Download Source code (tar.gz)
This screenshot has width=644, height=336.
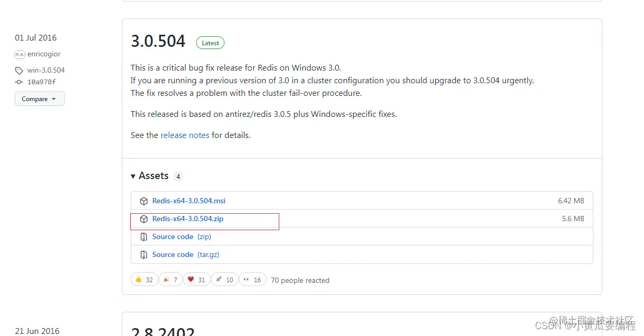coord(186,254)
